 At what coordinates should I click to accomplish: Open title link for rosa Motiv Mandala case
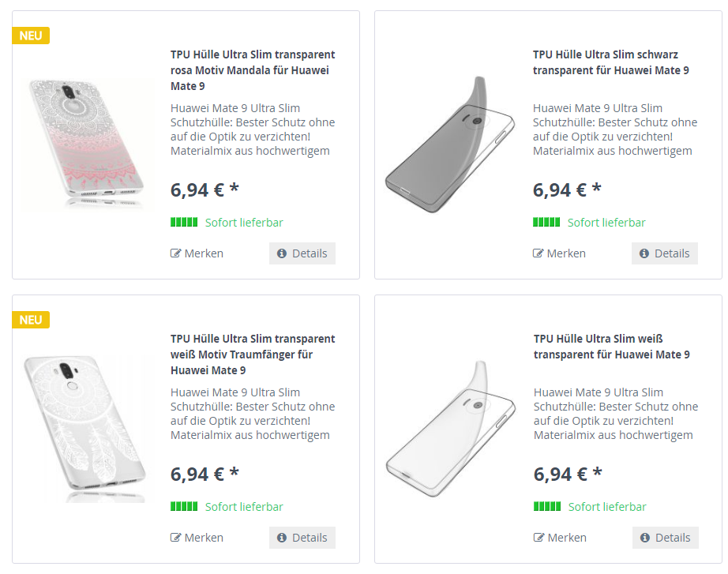[x=253, y=70]
